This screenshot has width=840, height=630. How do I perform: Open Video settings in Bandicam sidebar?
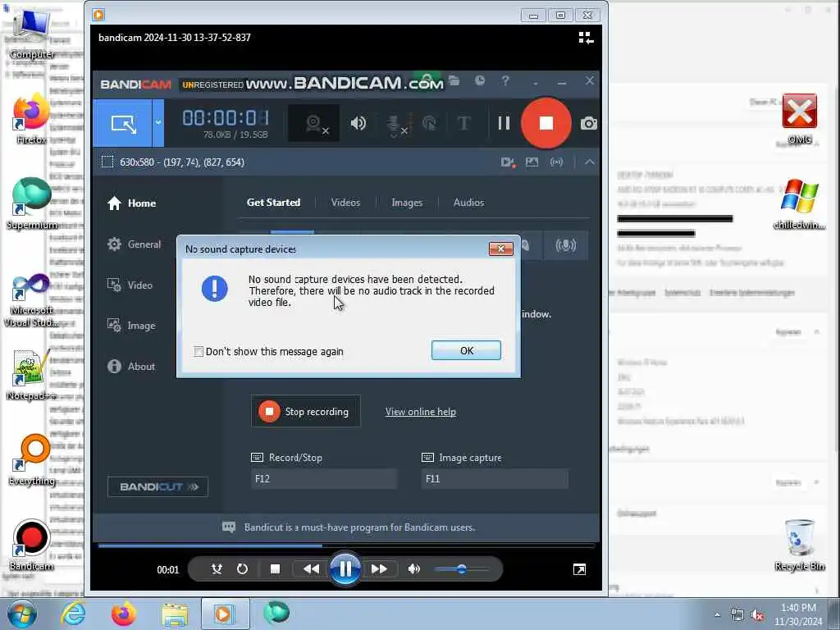coord(130,285)
